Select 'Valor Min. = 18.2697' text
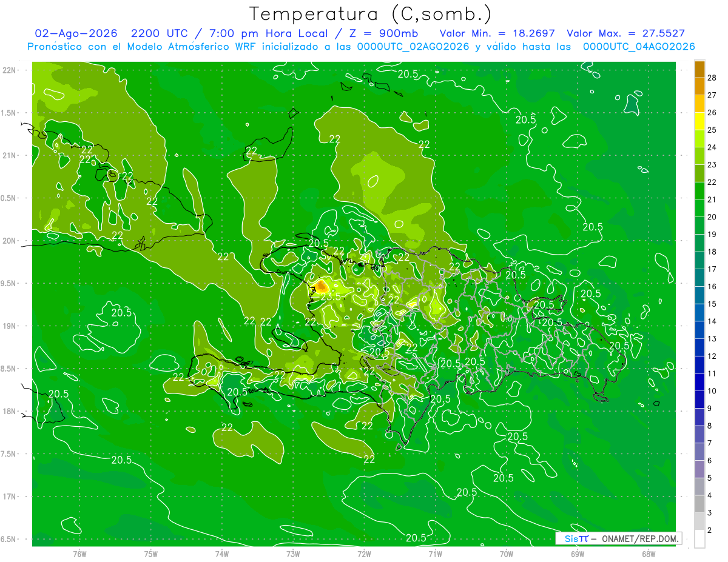 point(498,33)
